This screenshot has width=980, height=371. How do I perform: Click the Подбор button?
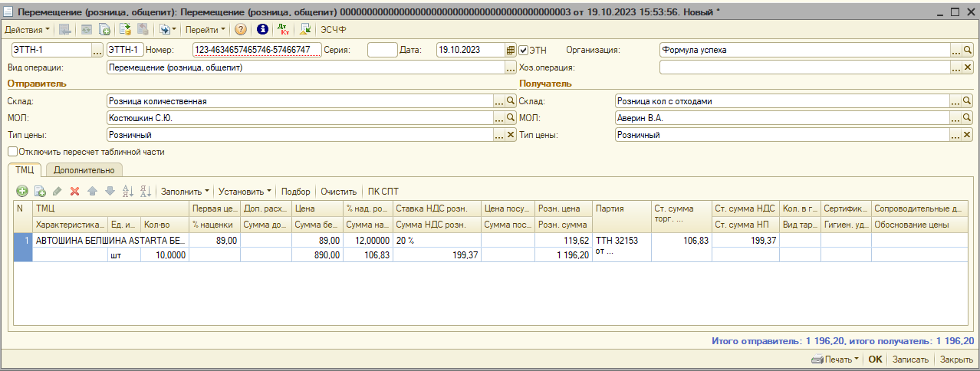[296, 192]
